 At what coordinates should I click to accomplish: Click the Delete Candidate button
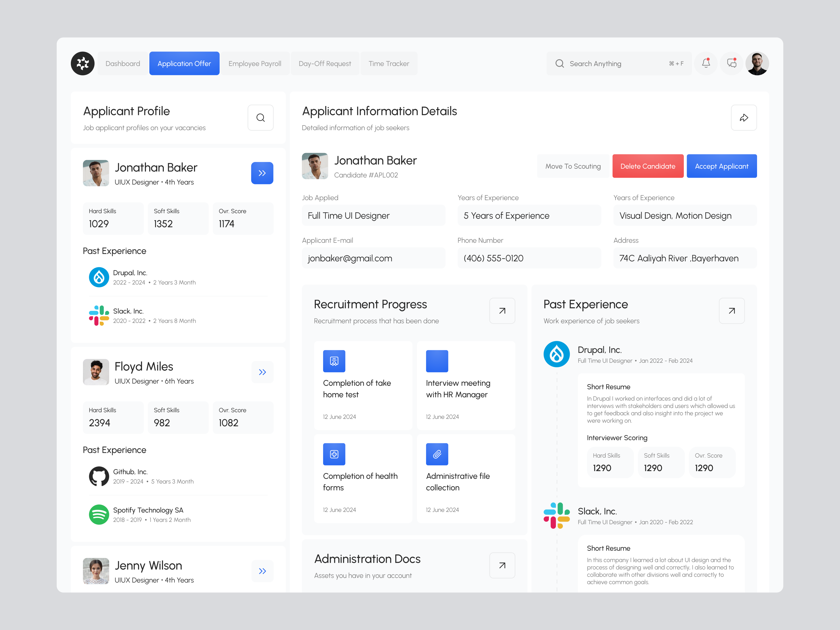(648, 166)
